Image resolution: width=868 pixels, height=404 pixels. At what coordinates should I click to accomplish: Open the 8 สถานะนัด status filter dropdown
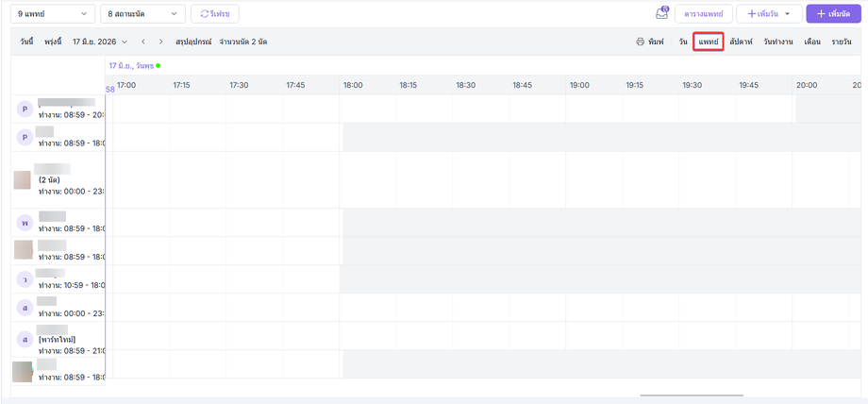(142, 14)
